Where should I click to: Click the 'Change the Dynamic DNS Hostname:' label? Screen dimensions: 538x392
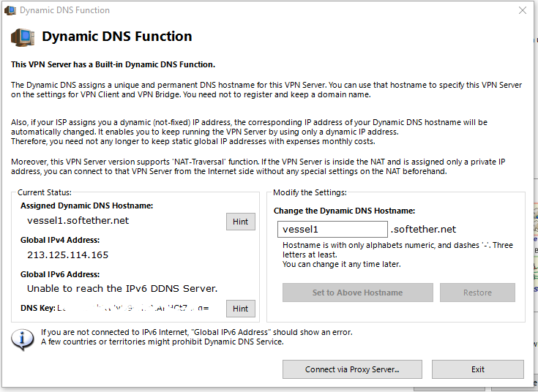pyautogui.click(x=344, y=211)
